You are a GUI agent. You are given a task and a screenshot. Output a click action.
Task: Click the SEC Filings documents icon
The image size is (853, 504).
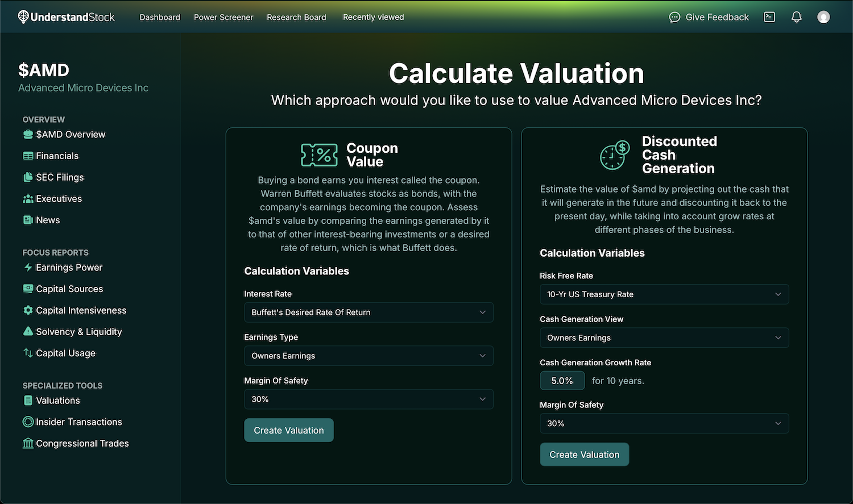point(28,177)
